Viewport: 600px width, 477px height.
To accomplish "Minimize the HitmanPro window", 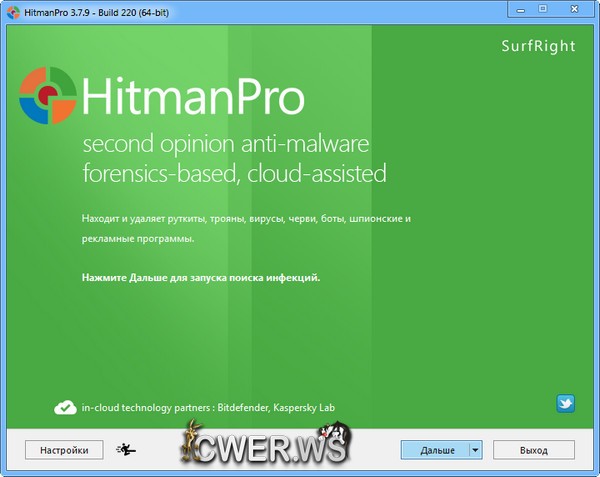I will (x=521, y=9).
